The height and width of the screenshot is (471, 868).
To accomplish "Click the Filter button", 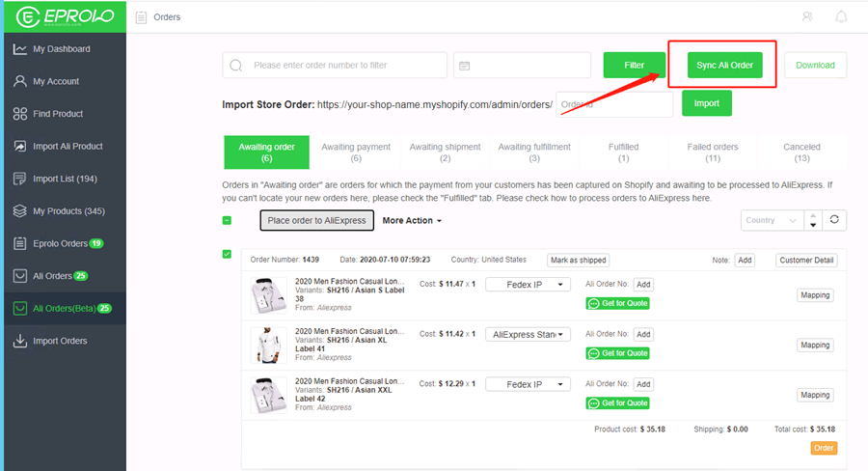I will pyautogui.click(x=635, y=65).
